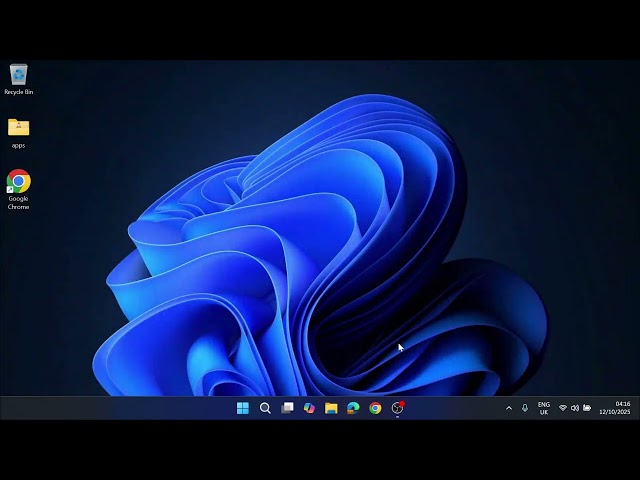Launch Copilot from the taskbar
640x480 pixels.
coord(309,408)
